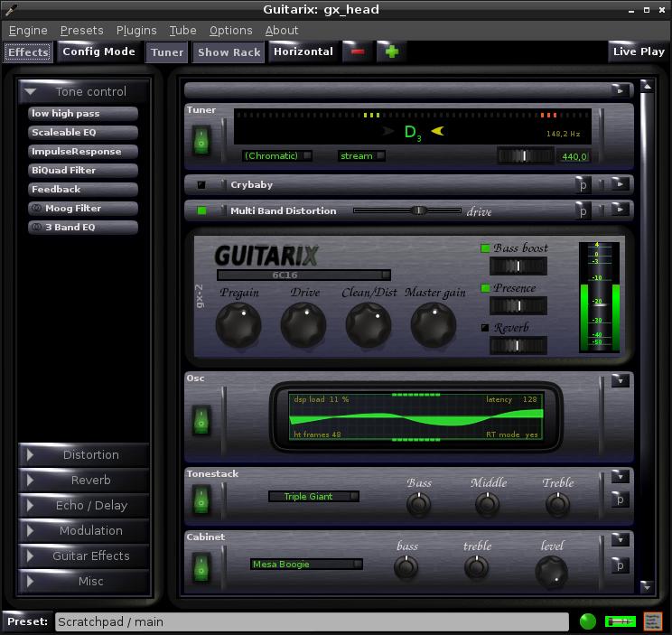Adjust the tuner reference pitch wheel
This screenshot has height=635, width=672.
click(x=526, y=156)
